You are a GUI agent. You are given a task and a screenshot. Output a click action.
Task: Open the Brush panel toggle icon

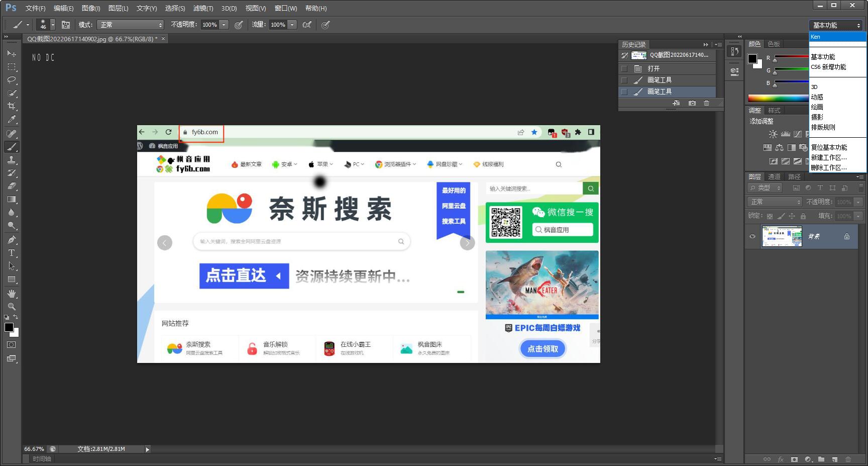click(66, 25)
